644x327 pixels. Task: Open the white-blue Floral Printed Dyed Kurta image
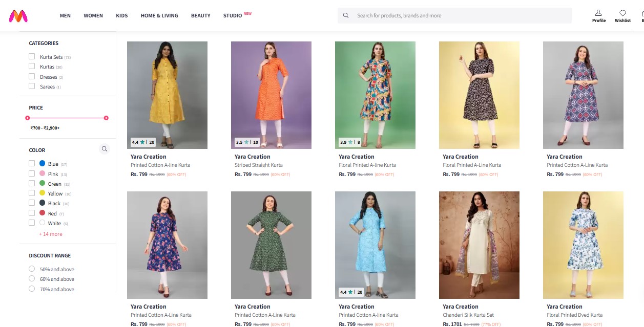[583, 245]
